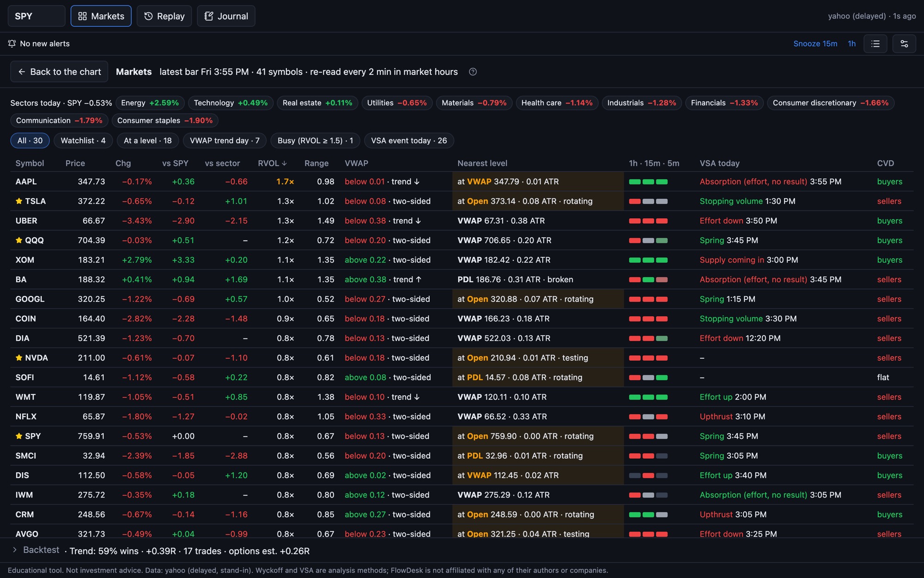Sort by Symbol column header
The image size is (924, 578).
pyautogui.click(x=30, y=163)
